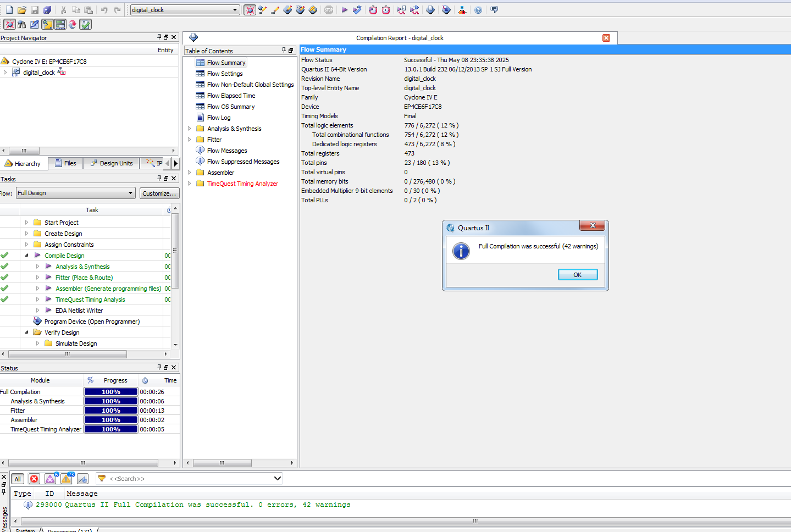The width and height of the screenshot is (791, 532).
Task: Toggle the warning messages filter
Action: click(x=67, y=479)
